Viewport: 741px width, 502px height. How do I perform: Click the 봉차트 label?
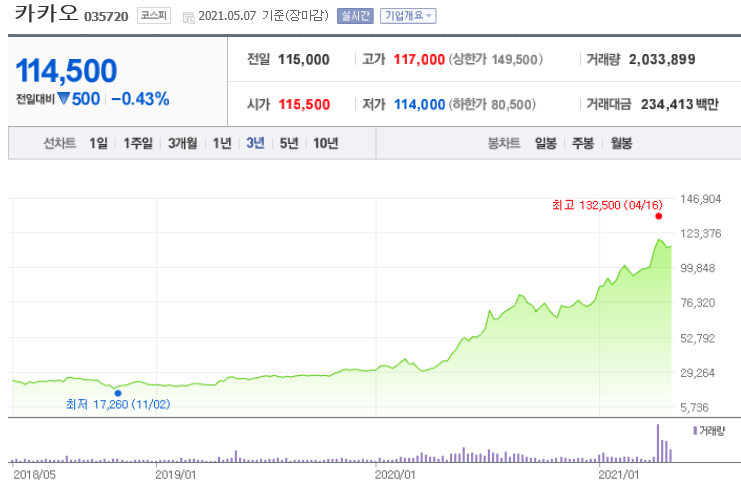pos(504,143)
